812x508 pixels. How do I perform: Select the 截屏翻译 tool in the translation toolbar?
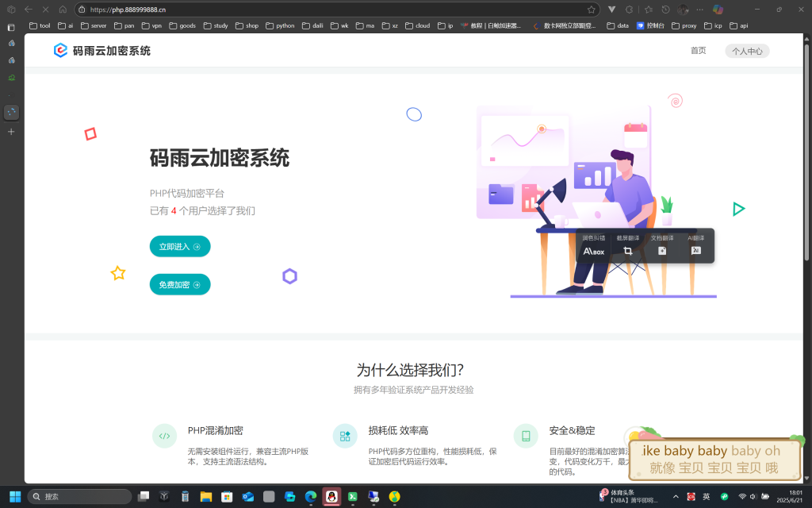pyautogui.click(x=628, y=251)
